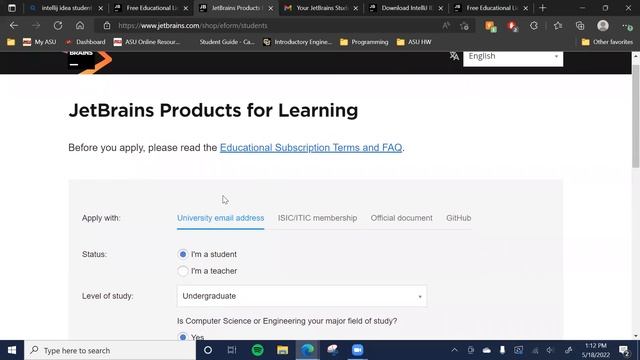Expand the Other favorites folder

pos(607,42)
